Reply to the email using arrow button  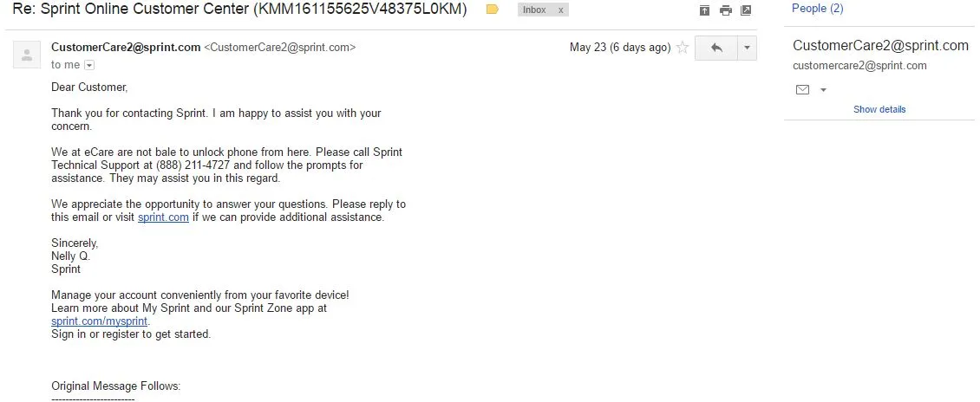716,48
